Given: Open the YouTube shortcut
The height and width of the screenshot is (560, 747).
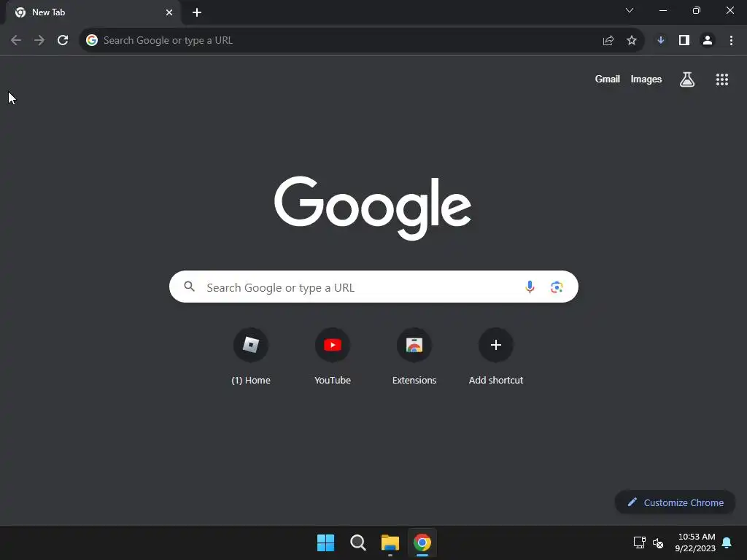Looking at the screenshot, I should point(333,356).
